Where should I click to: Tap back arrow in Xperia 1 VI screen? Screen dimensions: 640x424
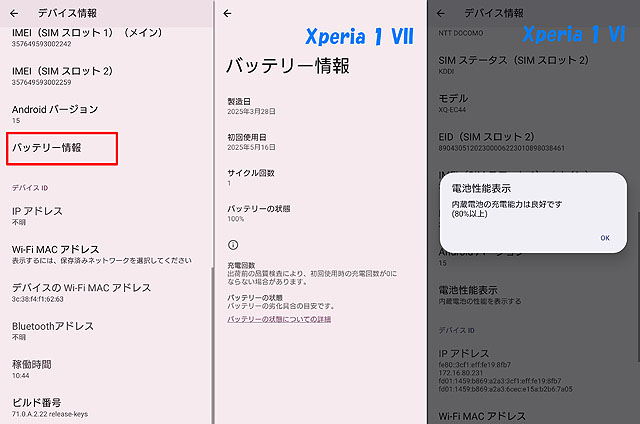click(x=441, y=13)
